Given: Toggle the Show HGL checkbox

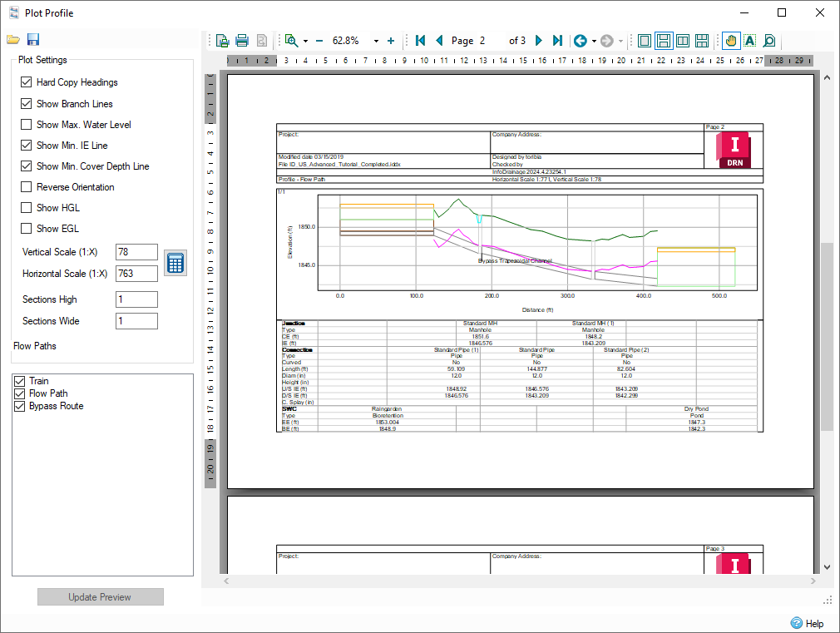Looking at the screenshot, I should pos(26,207).
